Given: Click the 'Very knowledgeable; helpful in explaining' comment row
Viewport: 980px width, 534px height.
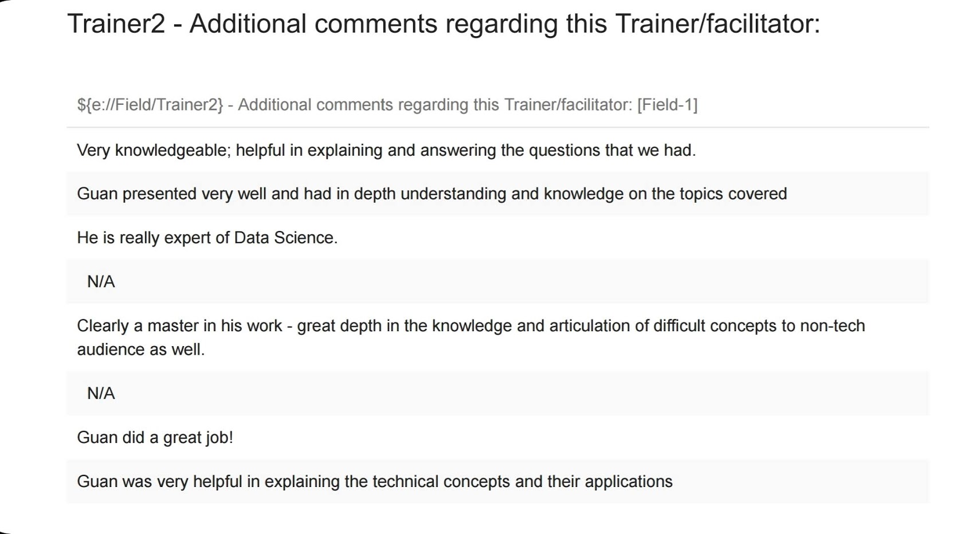Looking at the screenshot, I should [x=497, y=150].
